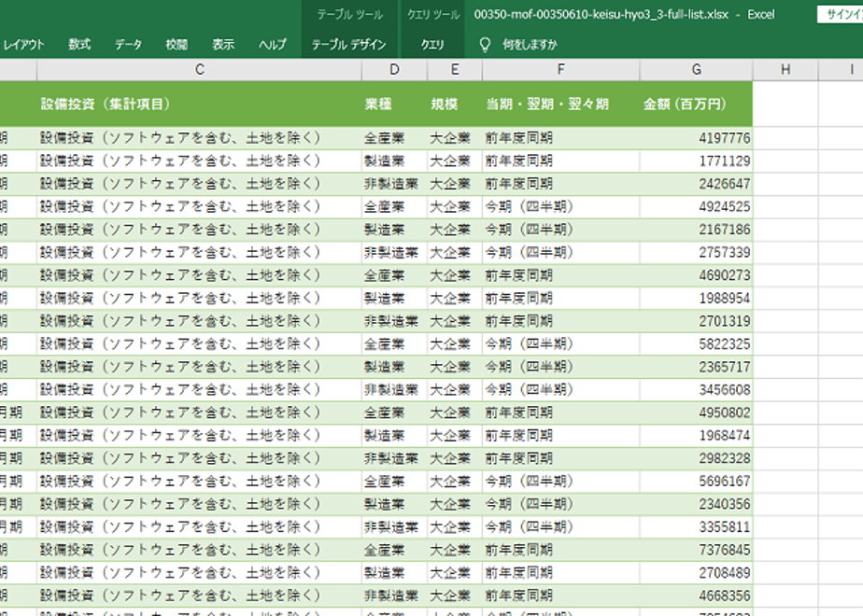Viewport: 863px width, 616px height.
Task: Click 非製造業 in the 4668356 row
Action: 391,596
